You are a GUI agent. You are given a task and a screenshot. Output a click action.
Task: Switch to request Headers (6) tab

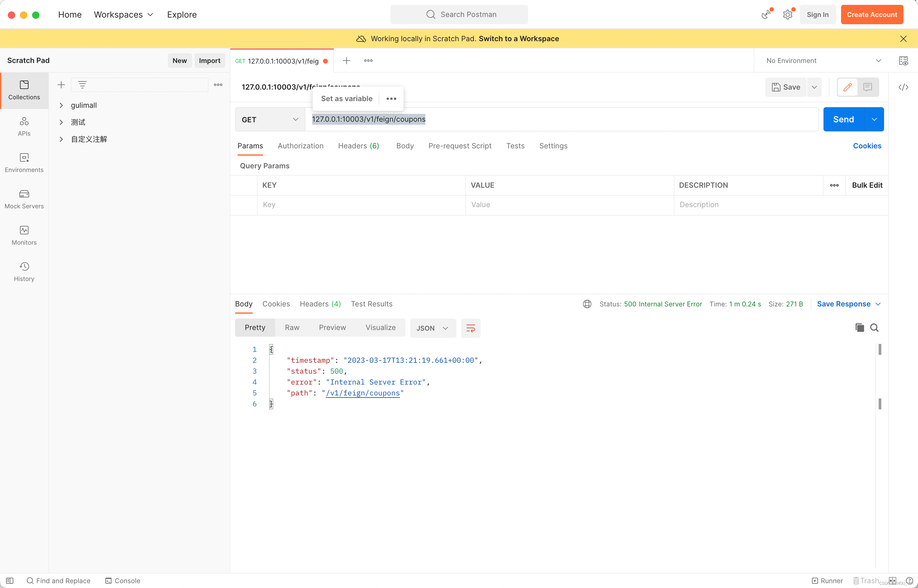pos(358,146)
